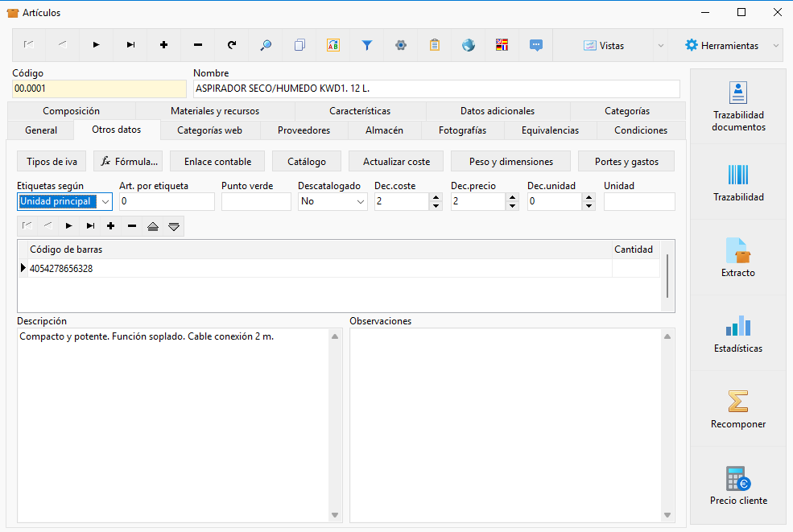
Task: Click the copy documents icon in toolbar
Action: click(299, 46)
